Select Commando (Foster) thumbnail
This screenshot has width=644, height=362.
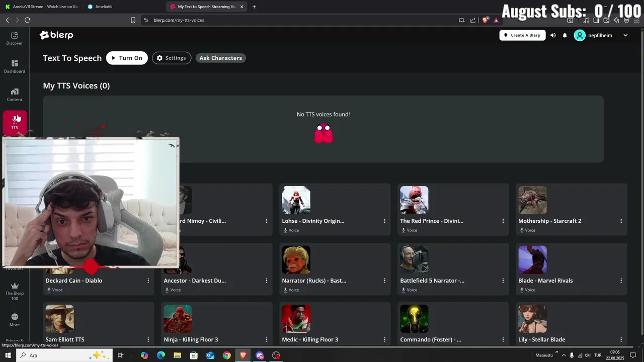[x=414, y=319]
